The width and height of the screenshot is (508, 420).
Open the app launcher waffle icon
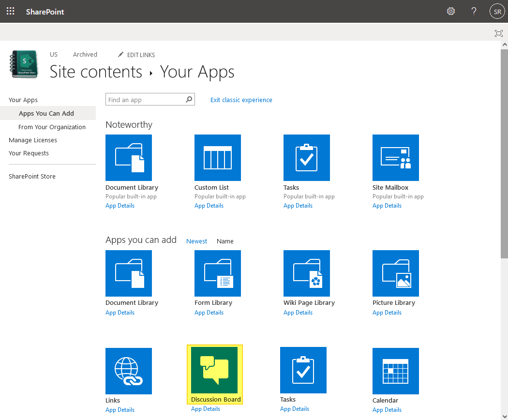[x=10, y=11]
